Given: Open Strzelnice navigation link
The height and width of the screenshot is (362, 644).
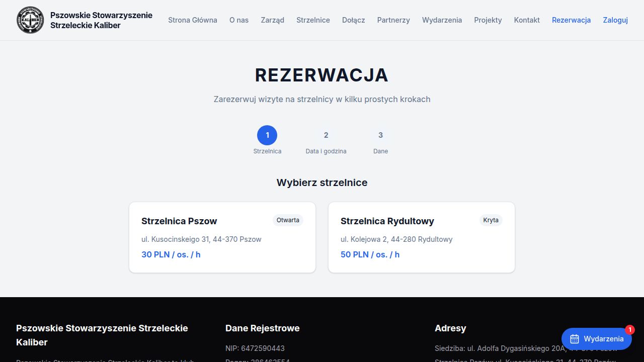Looking at the screenshot, I should (313, 20).
